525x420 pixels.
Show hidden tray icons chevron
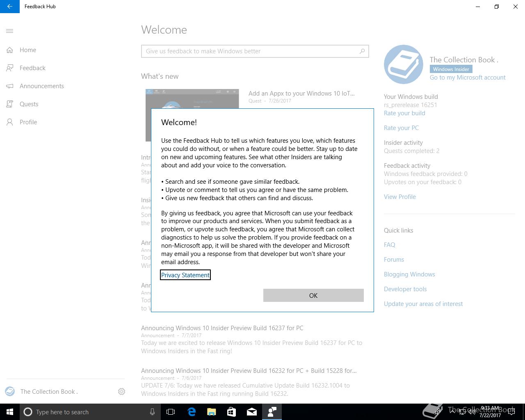[x=452, y=412]
